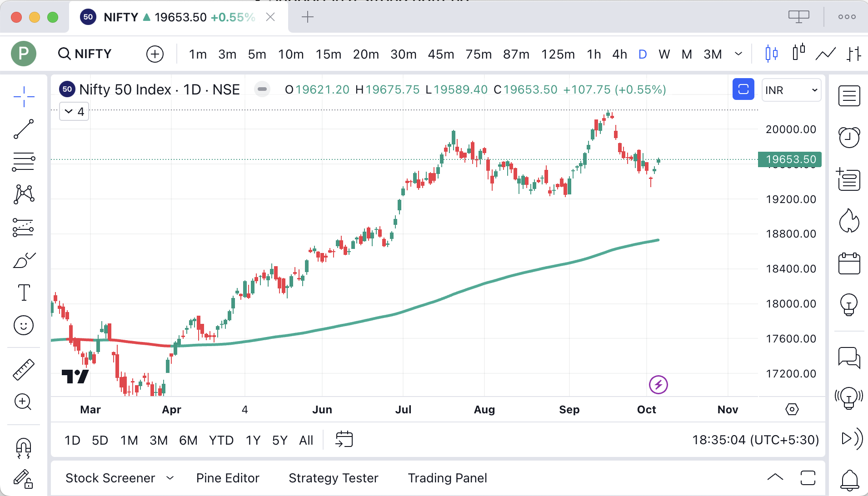Expand the Stock Screener dropdown arrow
This screenshot has width=868, height=496.
(170, 478)
